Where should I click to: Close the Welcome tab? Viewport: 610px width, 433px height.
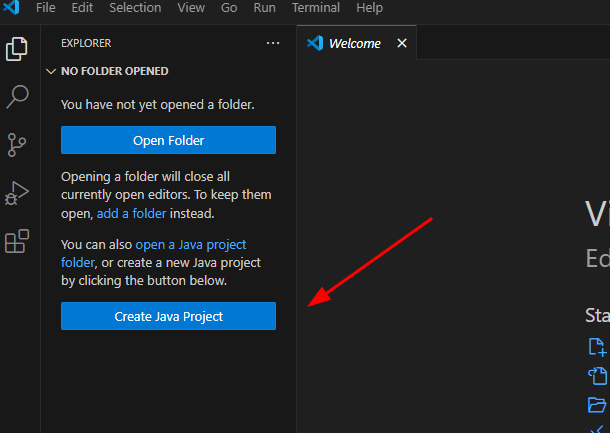(402, 43)
